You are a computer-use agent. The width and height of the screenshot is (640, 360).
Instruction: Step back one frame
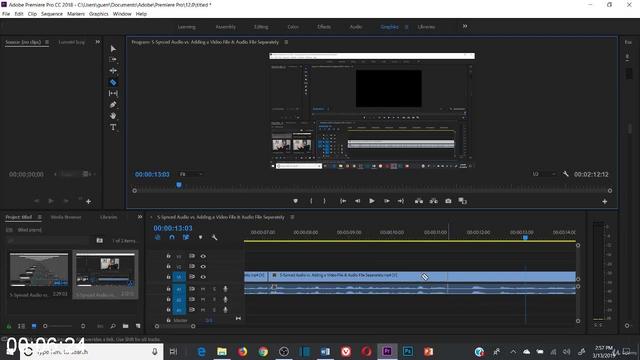point(357,201)
